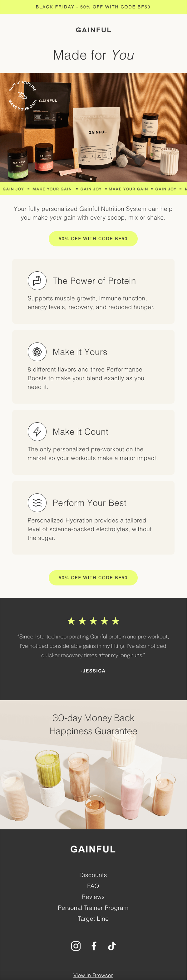Open the Facebook icon in footer
Image resolution: width=187 pixels, height=980 pixels.
(94, 946)
